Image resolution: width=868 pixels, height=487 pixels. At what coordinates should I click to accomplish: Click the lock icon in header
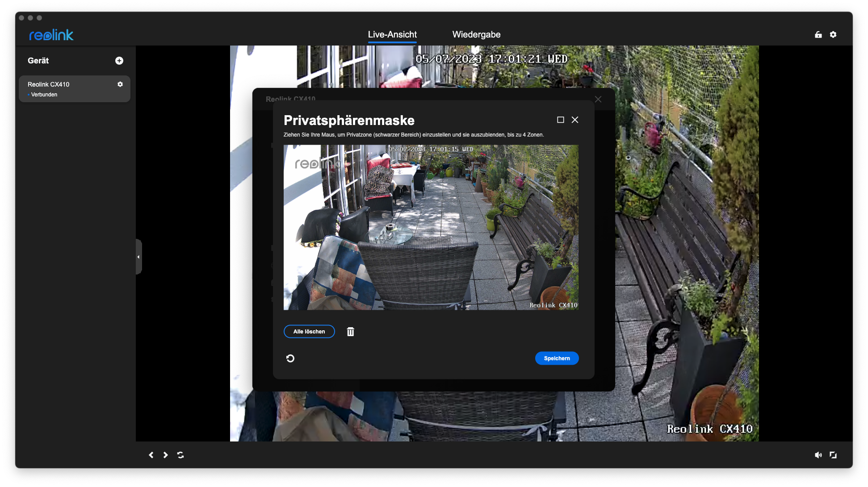click(818, 35)
